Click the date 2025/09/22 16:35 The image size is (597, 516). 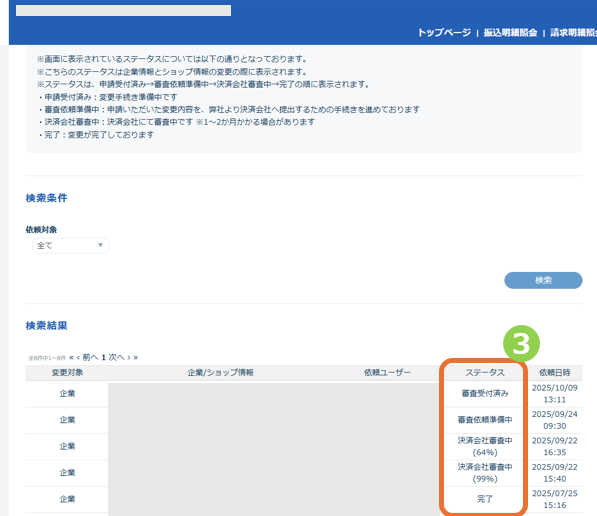555,446
